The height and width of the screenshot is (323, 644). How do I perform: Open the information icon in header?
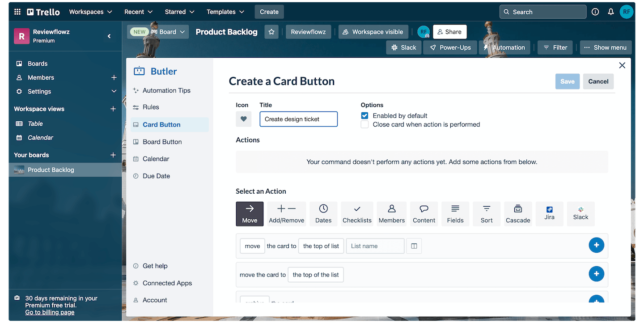coord(595,12)
